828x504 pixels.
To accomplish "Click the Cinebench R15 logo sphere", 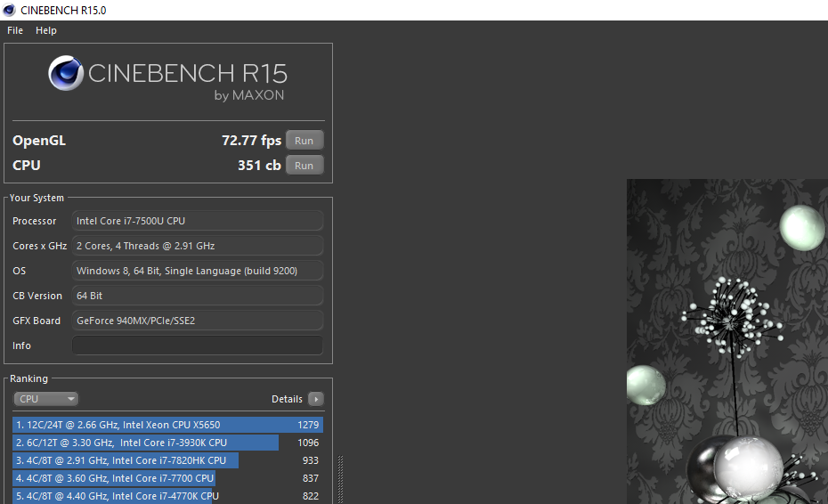I will coord(66,73).
